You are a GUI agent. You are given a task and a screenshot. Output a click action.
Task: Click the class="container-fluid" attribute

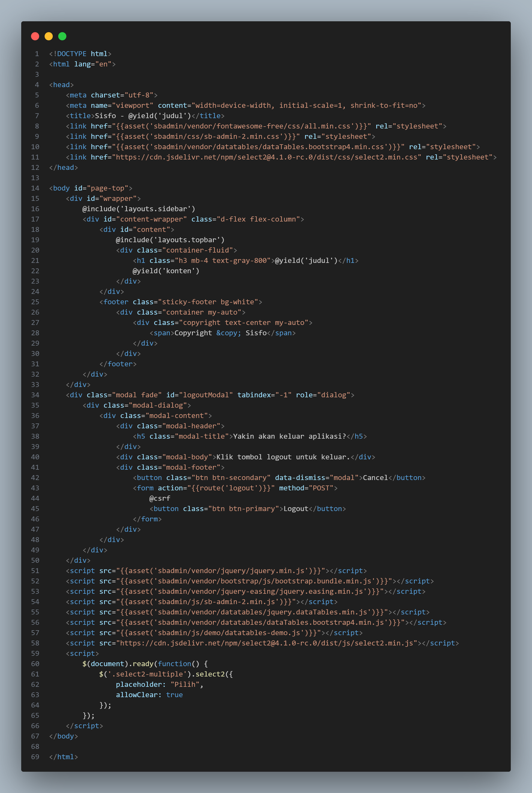coord(185,250)
